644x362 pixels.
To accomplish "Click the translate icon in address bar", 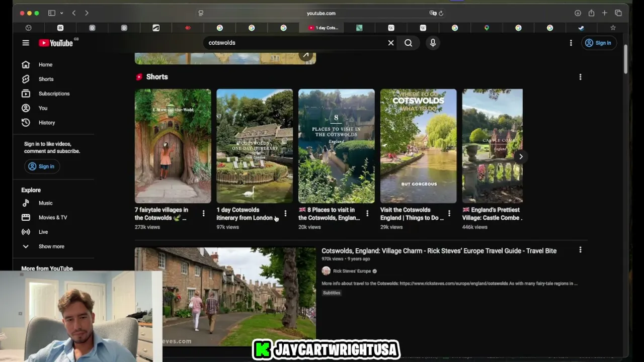I will coord(433,13).
